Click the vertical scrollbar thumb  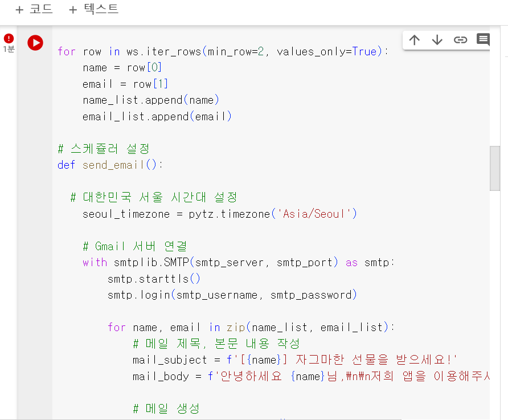coord(495,168)
